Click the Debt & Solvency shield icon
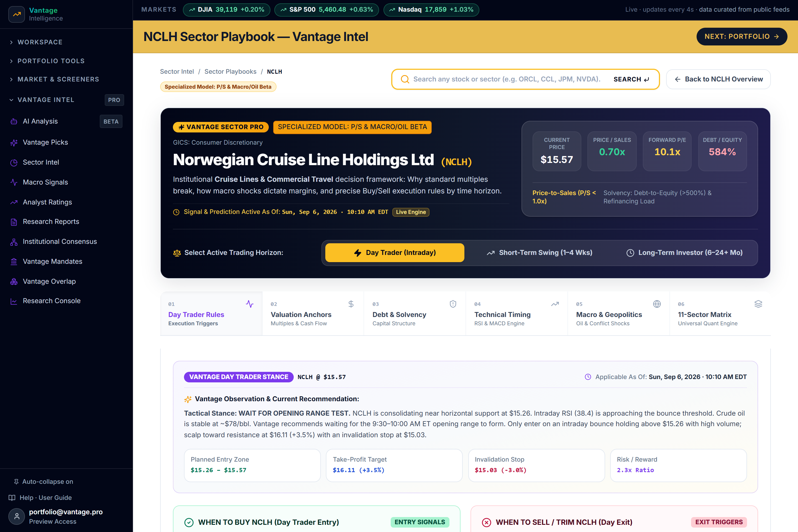This screenshot has height=532, width=798. (453, 304)
